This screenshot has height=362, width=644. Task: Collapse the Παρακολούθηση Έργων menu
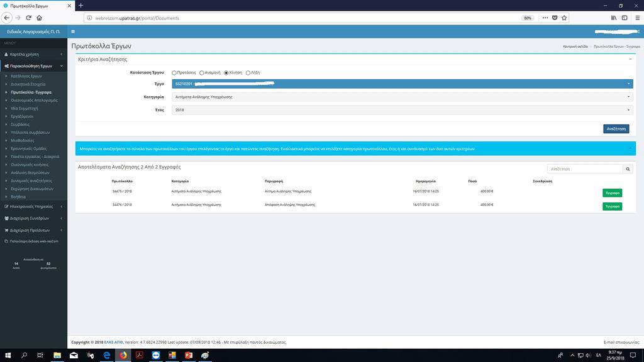(34, 65)
